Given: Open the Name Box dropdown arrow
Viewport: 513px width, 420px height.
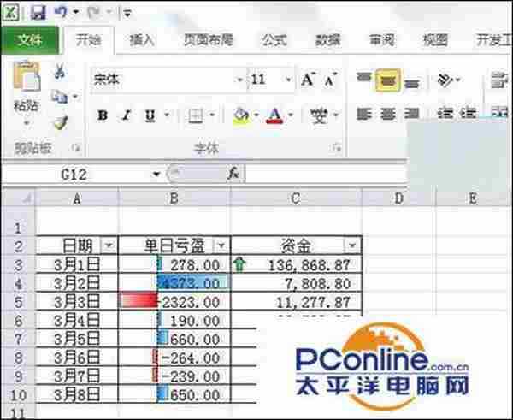Looking at the screenshot, I should click(156, 174).
